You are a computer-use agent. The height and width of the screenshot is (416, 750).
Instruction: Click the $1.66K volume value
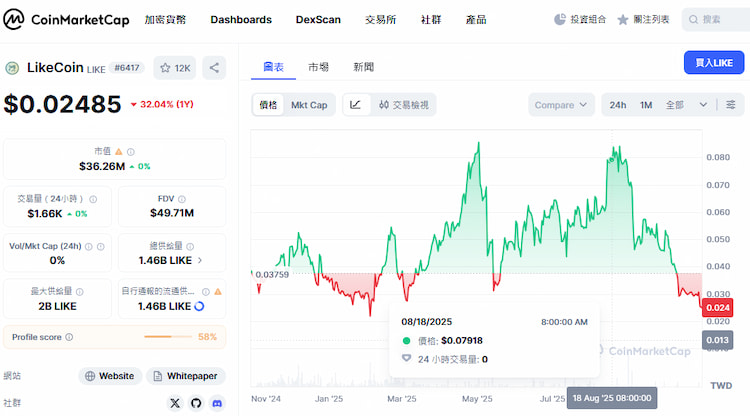coord(45,214)
